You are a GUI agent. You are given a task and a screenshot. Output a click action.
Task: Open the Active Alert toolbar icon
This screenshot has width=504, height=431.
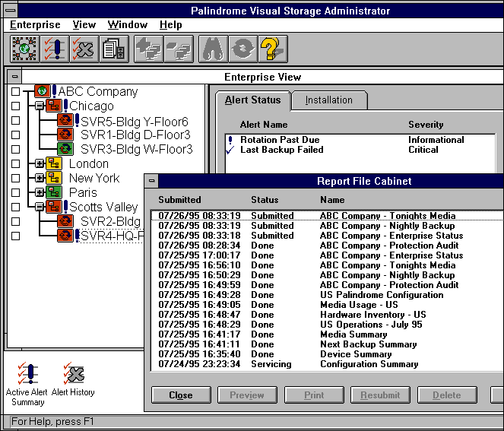(x=55, y=49)
